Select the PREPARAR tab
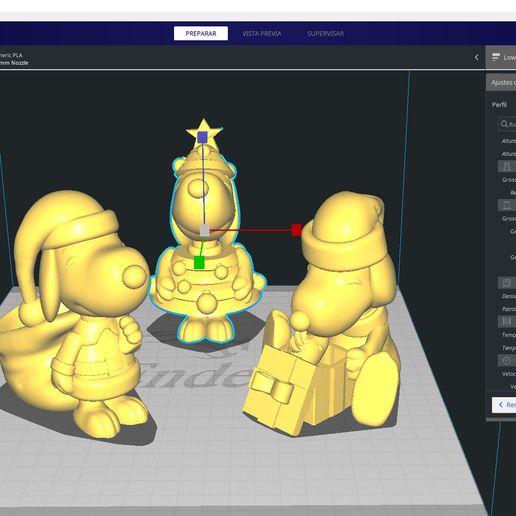This screenshot has width=516, height=516. pyautogui.click(x=201, y=34)
